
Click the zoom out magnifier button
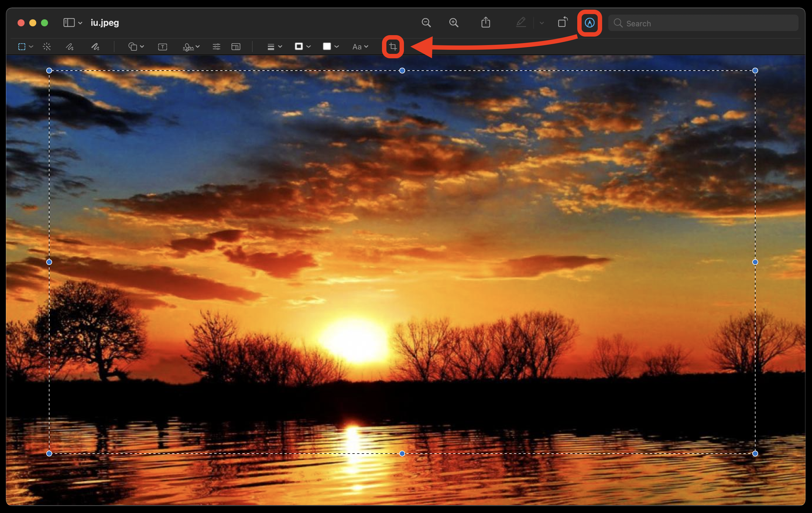coord(426,23)
